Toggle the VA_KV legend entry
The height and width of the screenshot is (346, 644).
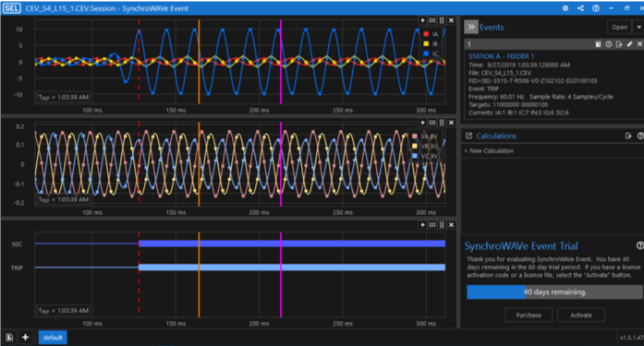pyautogui.click(x=425, y=137)
